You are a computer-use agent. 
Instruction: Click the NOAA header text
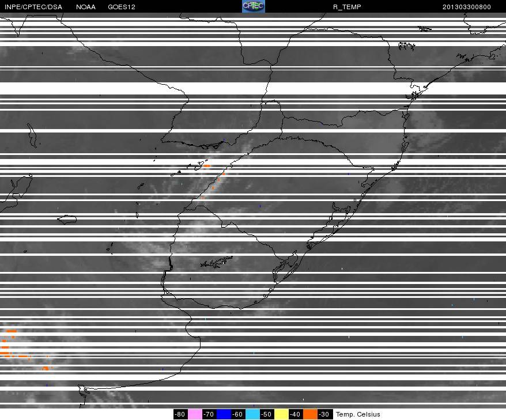(86, 7)
